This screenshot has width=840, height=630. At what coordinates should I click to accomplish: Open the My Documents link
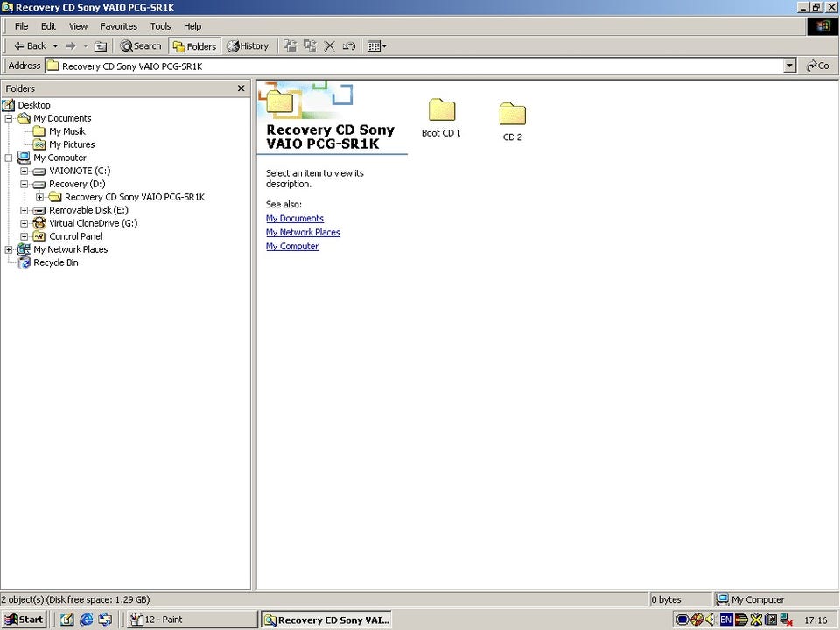295,219
